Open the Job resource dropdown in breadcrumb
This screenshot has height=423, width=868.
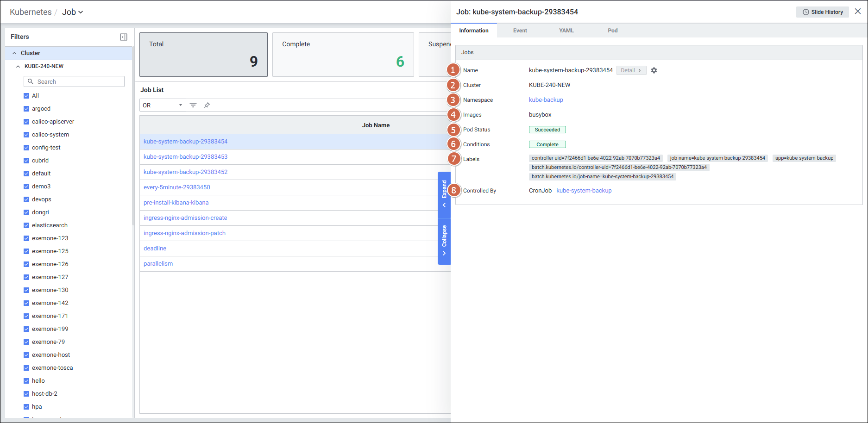coord(73,12)
